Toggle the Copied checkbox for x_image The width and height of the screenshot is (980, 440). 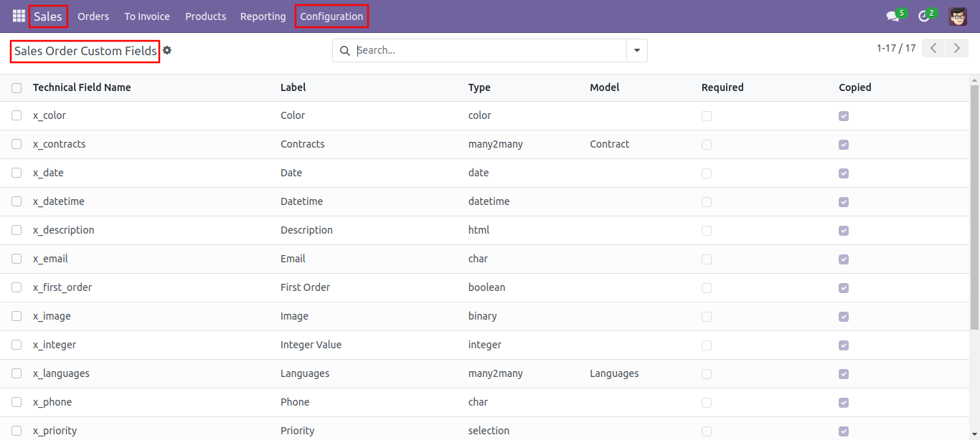pyautogui.click(x=844, y=317)
